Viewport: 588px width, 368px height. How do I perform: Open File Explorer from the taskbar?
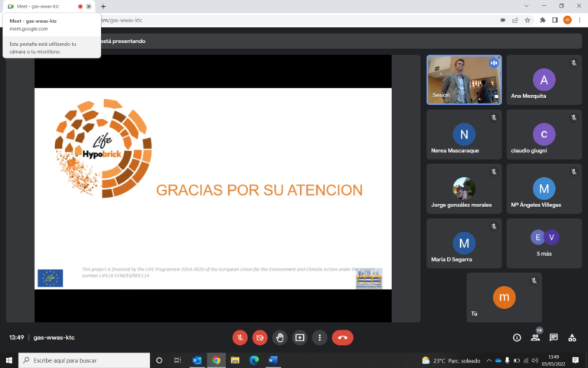235,360
